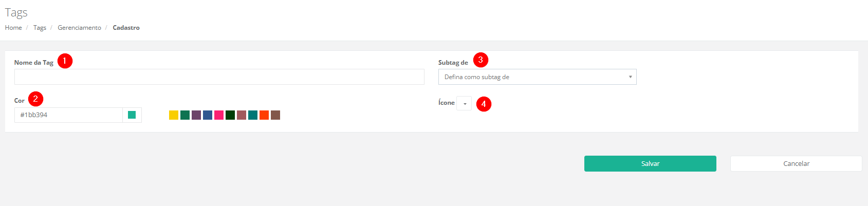This screenshot has width=868, height=206.
Task: Choose the blue color swatch
Action: pyautogui.click(x=208, y=115)
